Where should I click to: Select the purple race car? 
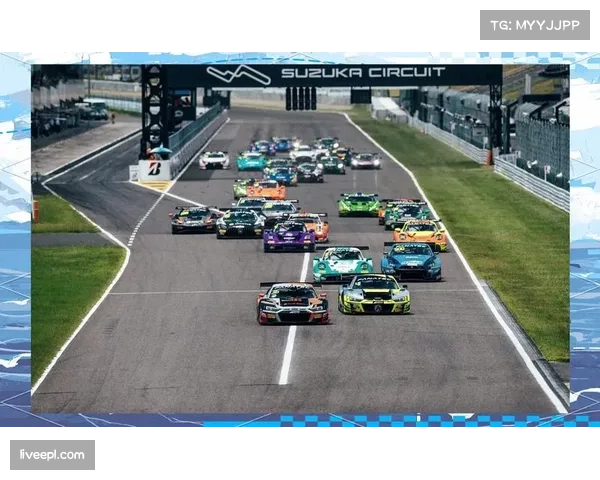click(289, 237)
